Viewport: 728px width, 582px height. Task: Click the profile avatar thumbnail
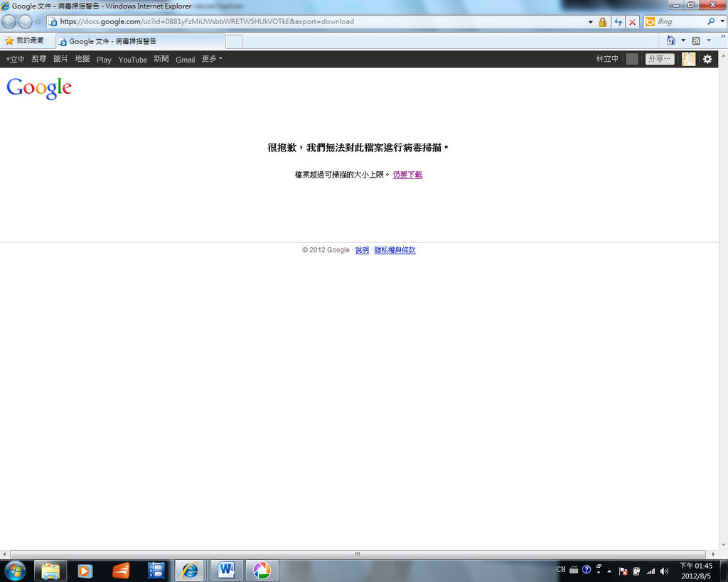[688, 59]
